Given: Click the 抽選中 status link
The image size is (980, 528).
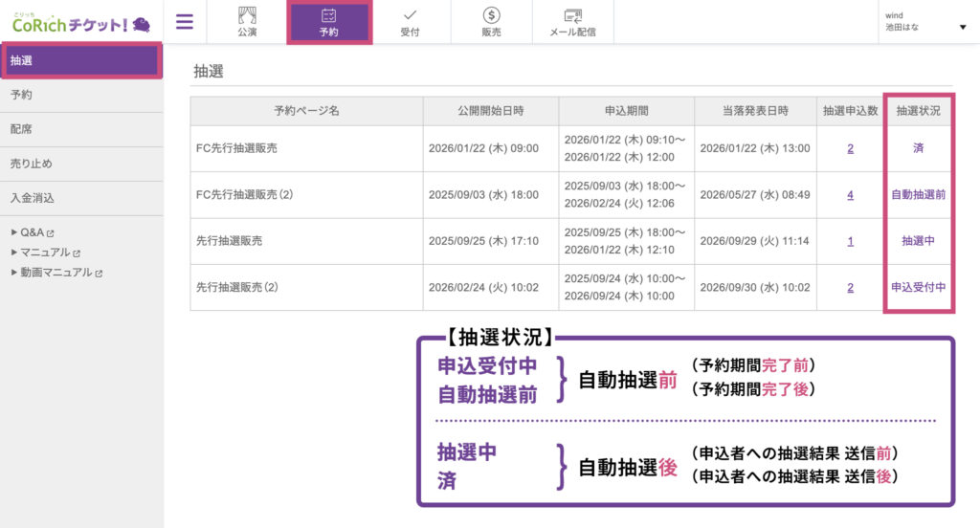Looking at the screenshot, I should [918, 241].
